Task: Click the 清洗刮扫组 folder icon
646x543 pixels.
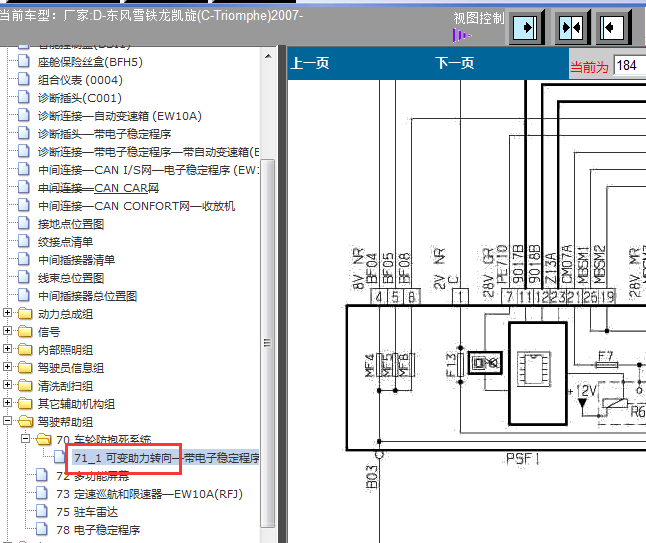Action: click(25, 386)
